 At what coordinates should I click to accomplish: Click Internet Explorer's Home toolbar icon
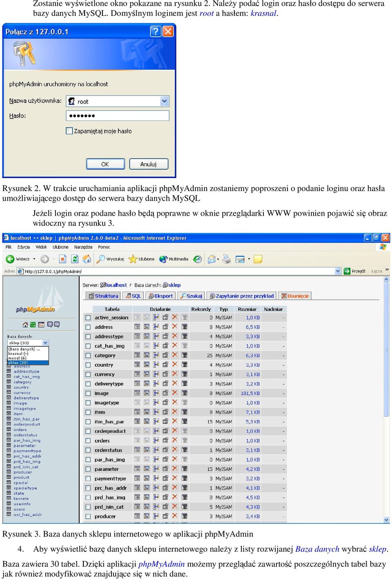click(x=87, y=259)
